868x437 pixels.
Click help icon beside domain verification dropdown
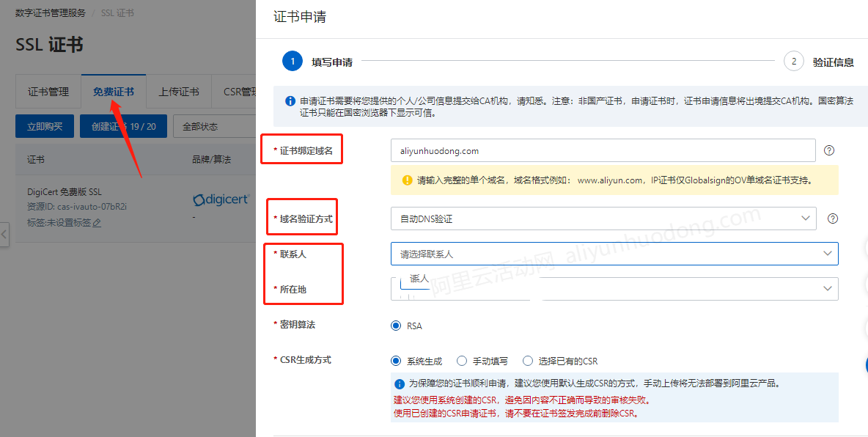tap(832, 218)
